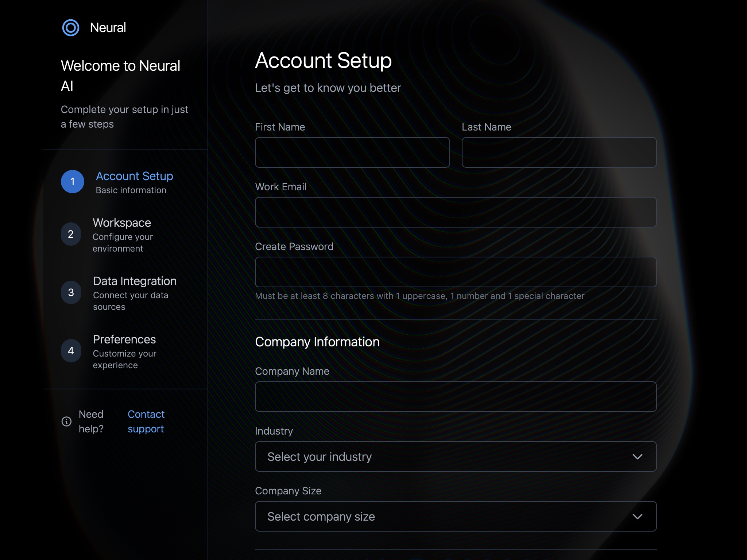Click inside the Last Name field
Image resolution: width=747 pixels, height=560 pixels.
559,152
